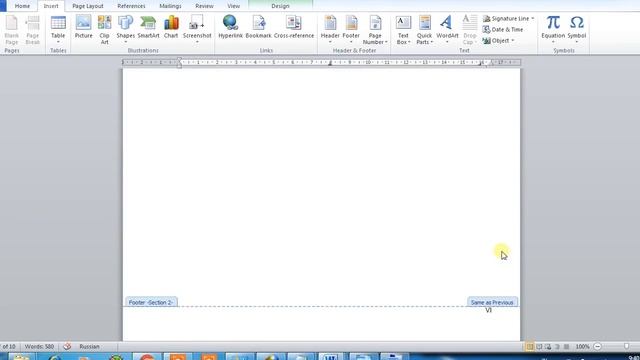Click the 100% zoom level
Viewport: 640px width, 360px height.
coord(582,347)
